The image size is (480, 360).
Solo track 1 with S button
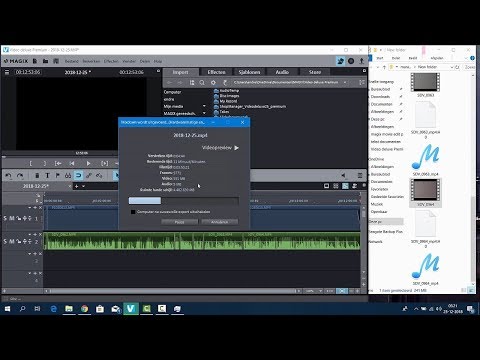(5, 218)
